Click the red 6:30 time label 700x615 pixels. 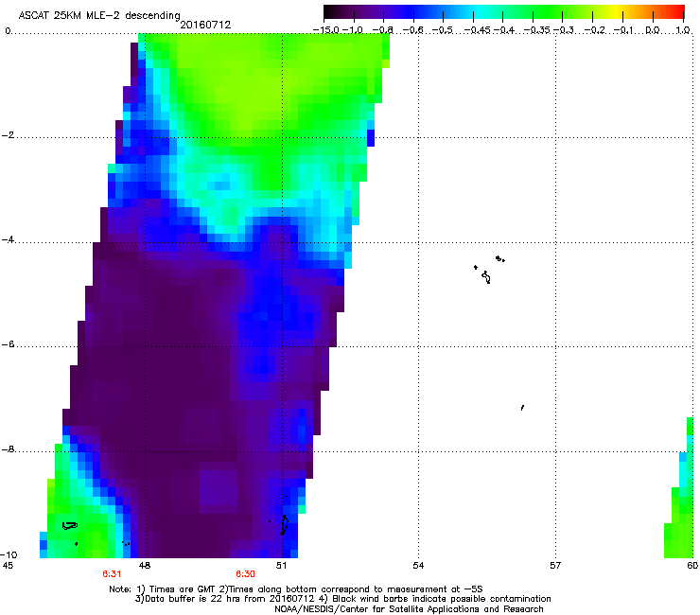246,574
